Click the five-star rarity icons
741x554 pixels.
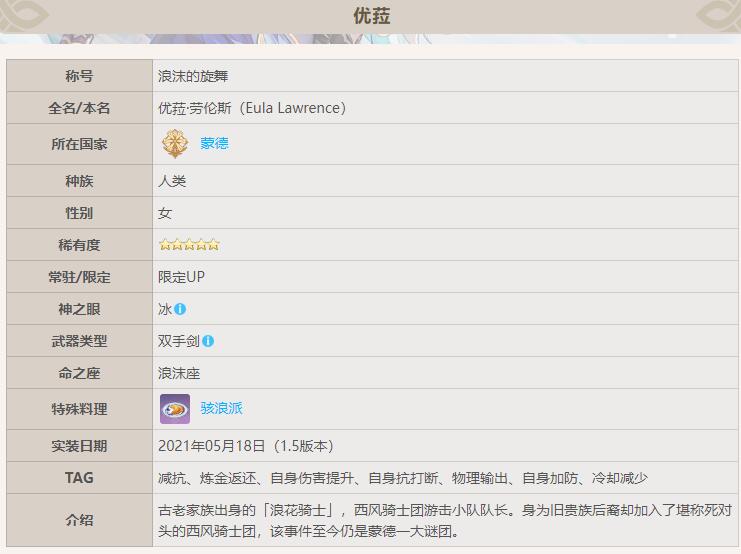[189, 244]
